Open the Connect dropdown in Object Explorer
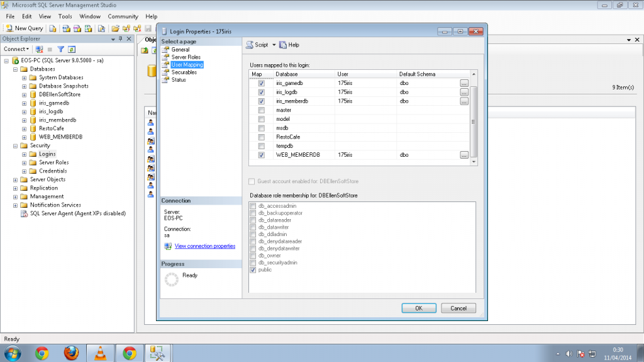Image resolution: width=644 pixels, height=362 pixels. 16,49
